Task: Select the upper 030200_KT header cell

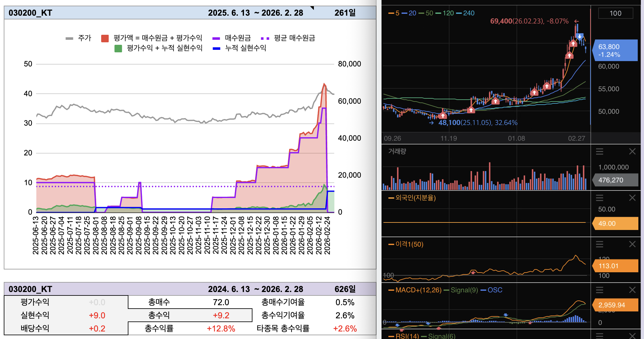Action: pos(30,13)
